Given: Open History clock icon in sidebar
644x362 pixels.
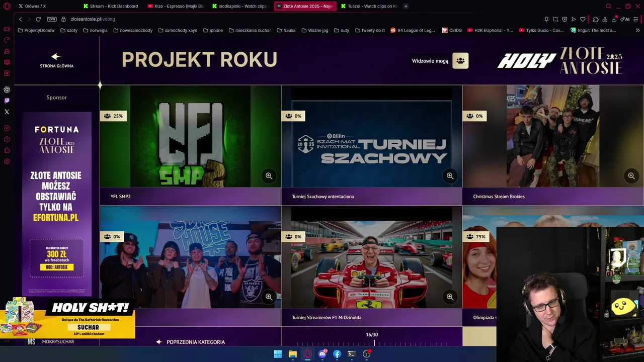Looking at the screenshot, I should pos(7,139).
